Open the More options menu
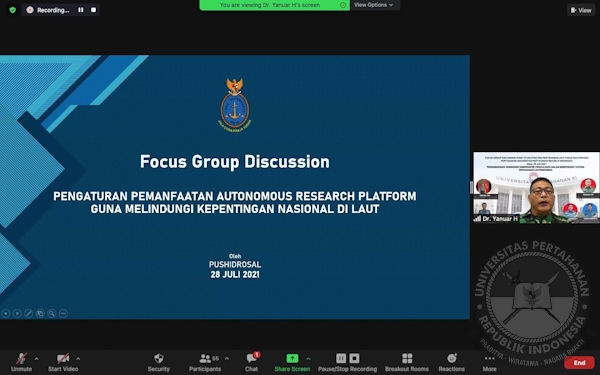The height and width of the screenshot is (375, 600). pos(489,362)
